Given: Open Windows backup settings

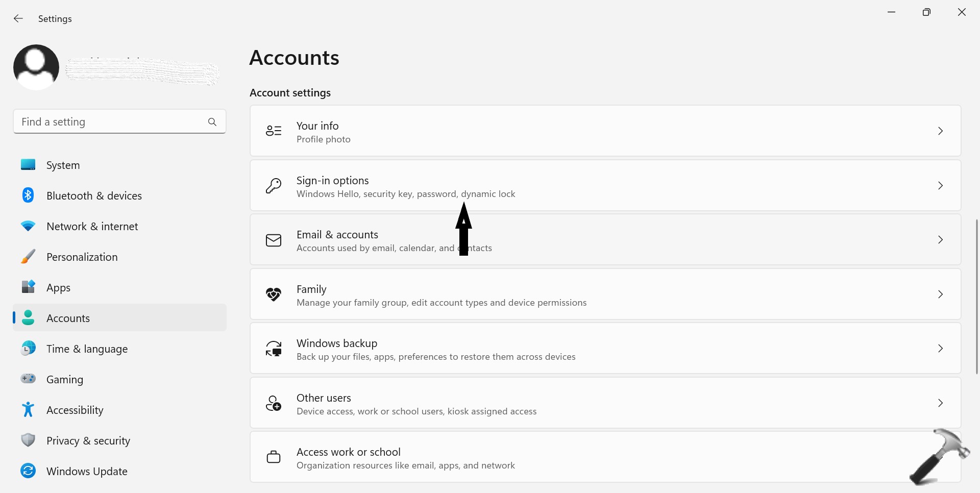Looking at the screenshot, I should 605,349.
